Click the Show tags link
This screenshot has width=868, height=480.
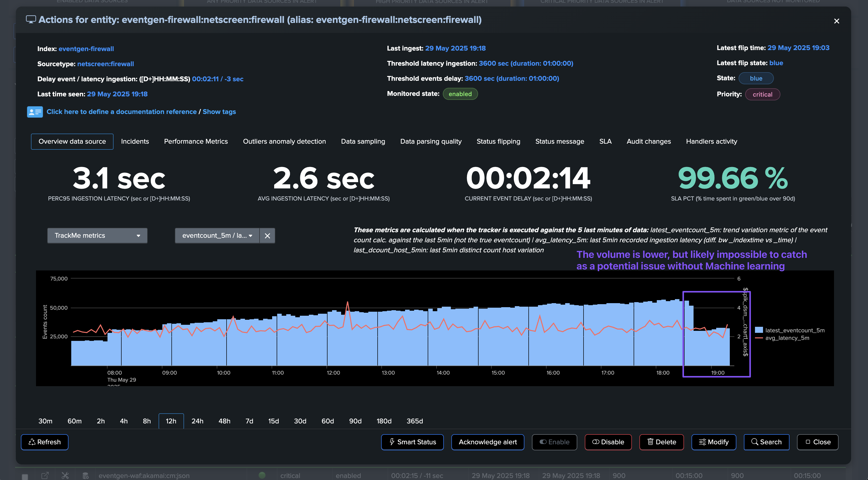[219, 112]
